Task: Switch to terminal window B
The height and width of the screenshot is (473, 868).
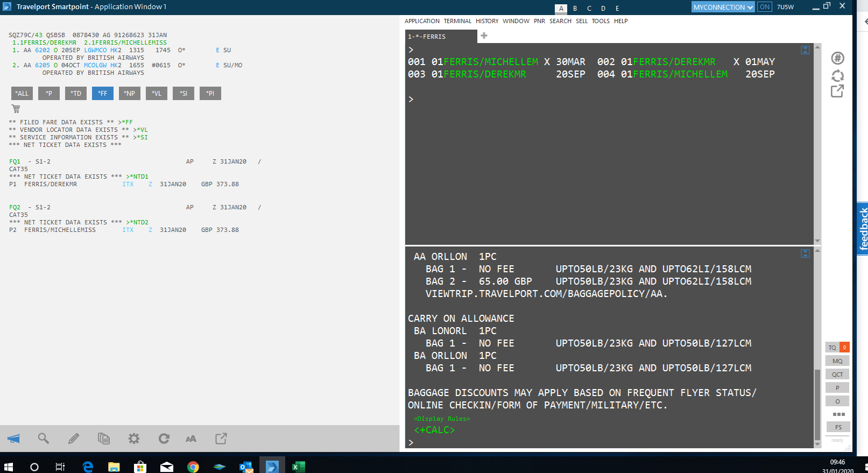Action: 575,8
